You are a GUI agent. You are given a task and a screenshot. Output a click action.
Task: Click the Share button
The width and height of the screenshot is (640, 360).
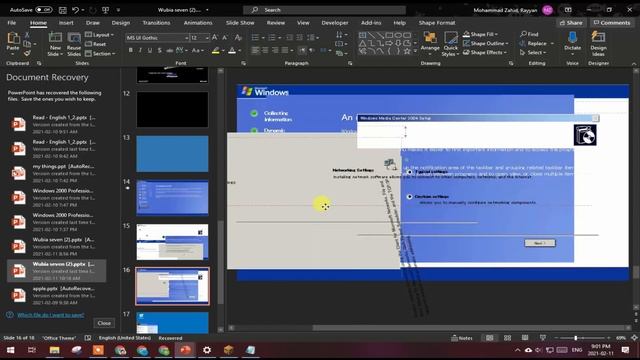point(571,22)
